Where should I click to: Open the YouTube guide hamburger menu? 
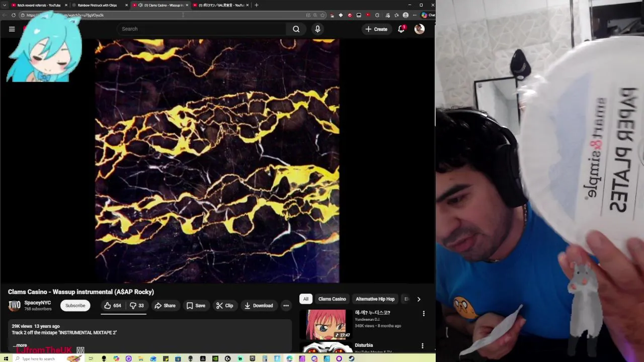(12, 29)
